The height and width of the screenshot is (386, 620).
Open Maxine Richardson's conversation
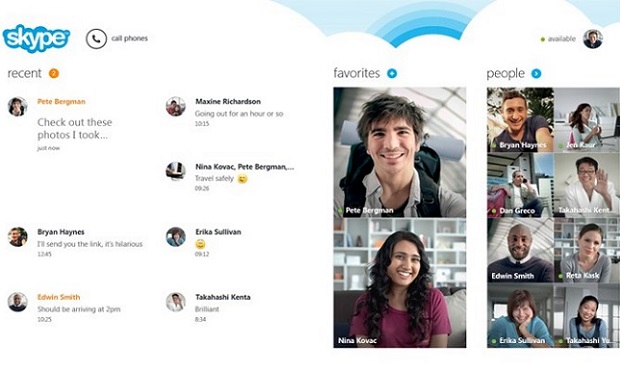[230, 112]
